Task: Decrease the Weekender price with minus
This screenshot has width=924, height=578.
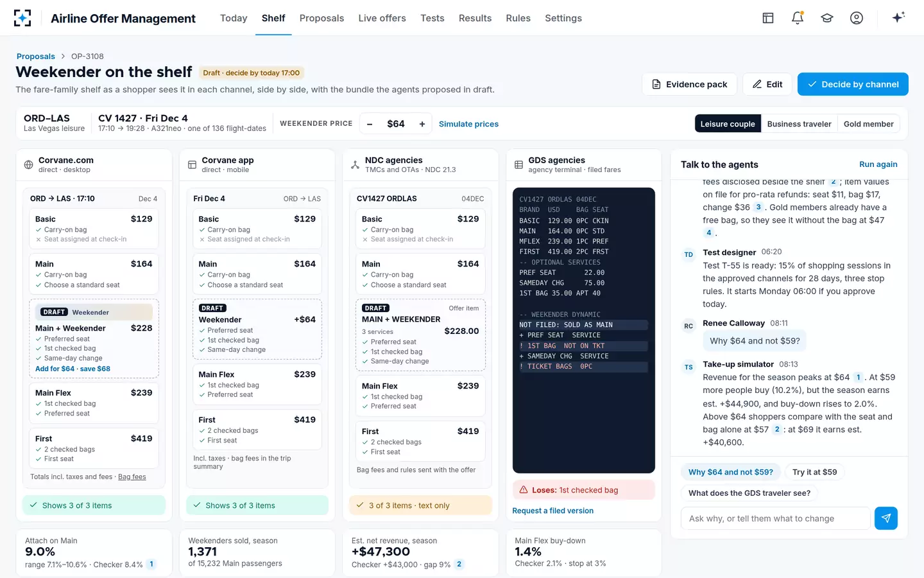Action: click(370, 124)
